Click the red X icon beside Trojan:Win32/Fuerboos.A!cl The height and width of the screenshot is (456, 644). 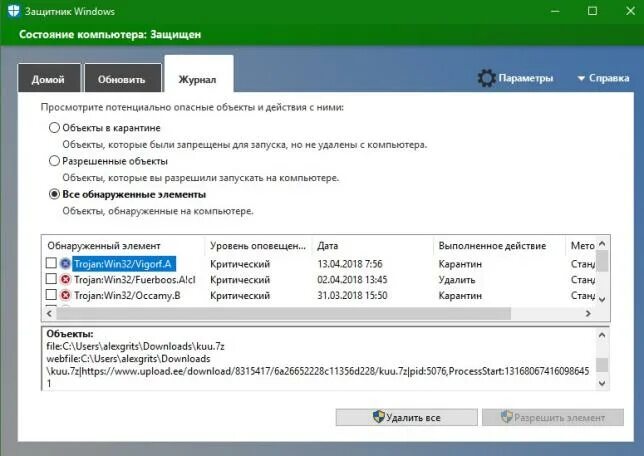pos(65,280)
